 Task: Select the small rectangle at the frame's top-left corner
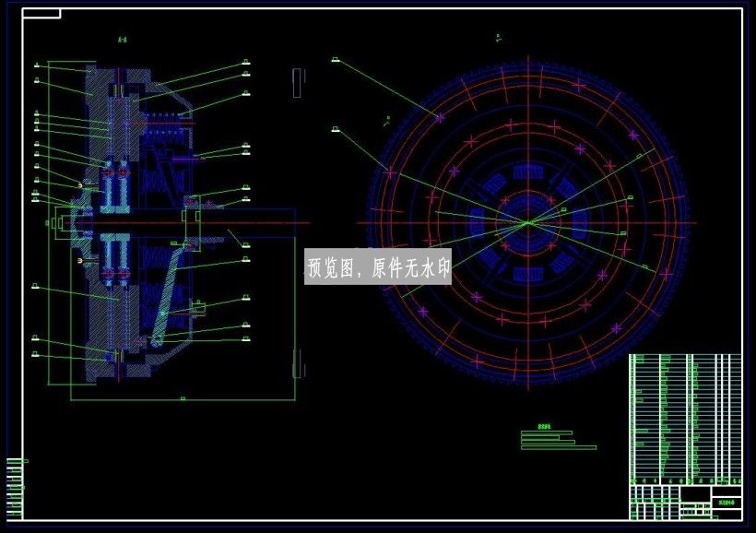pyautogui.click(x=41, y=14)
